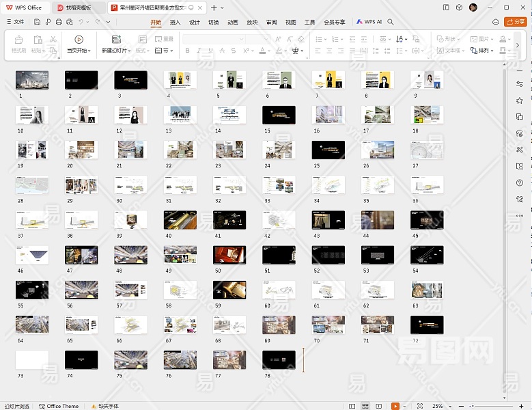Toggle slide sorter view in status bar
The width and height of the screenshot is (532, 410).
point(365,406)
